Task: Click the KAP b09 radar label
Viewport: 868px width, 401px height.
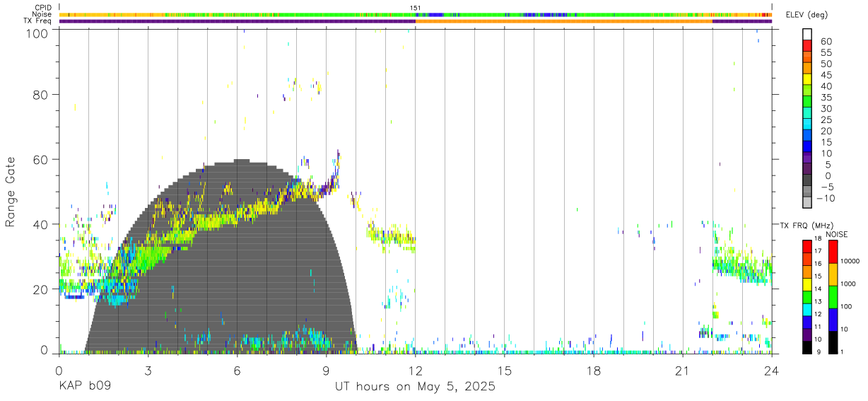Action: pos(84,386)
